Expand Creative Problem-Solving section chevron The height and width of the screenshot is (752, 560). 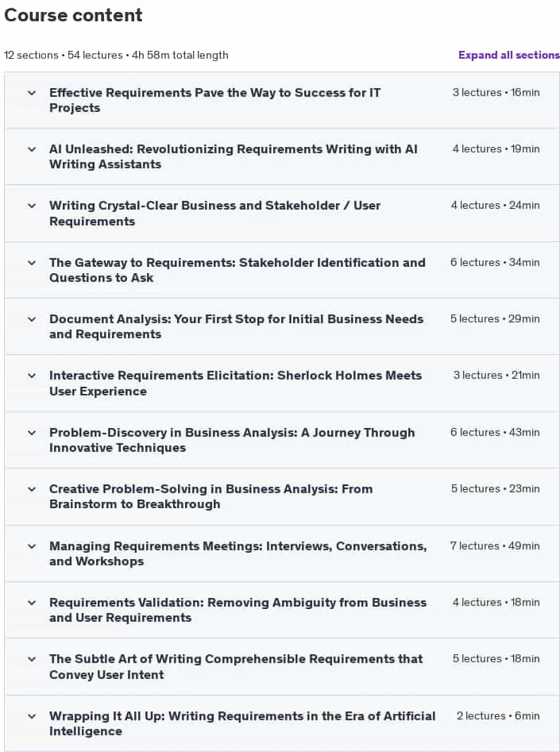tap(32, 489)
